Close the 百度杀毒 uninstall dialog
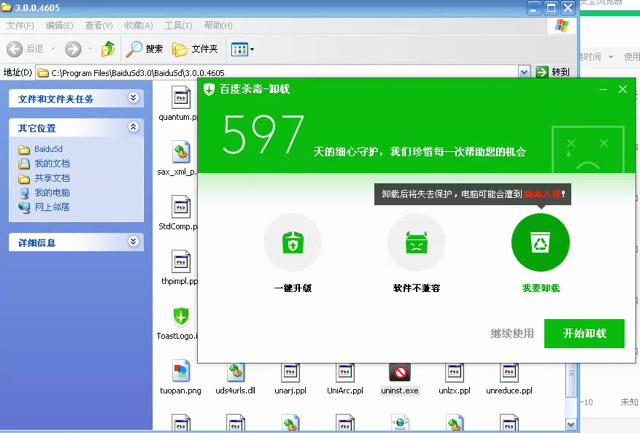The height and width of the screenshot is (433, 640). [622, 89]
